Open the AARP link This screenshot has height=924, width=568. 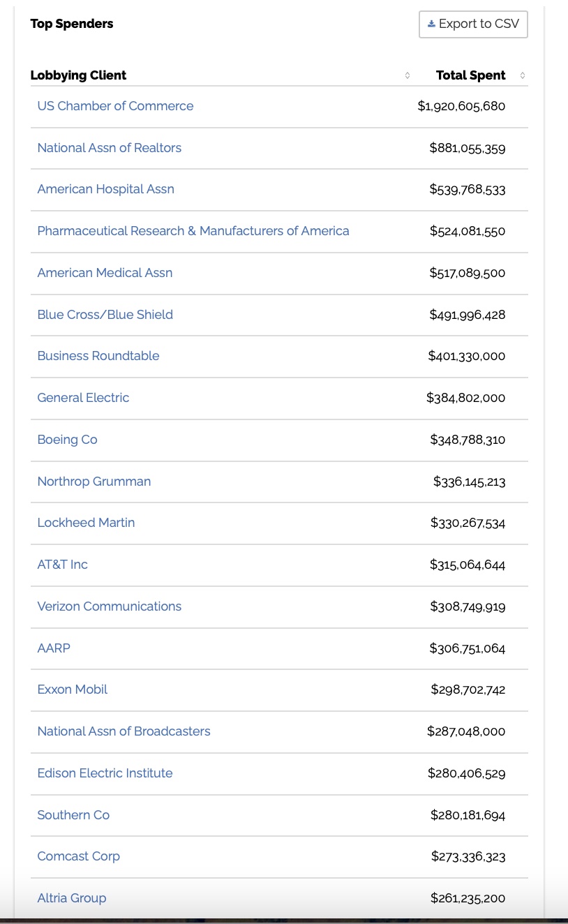[54, 648]
